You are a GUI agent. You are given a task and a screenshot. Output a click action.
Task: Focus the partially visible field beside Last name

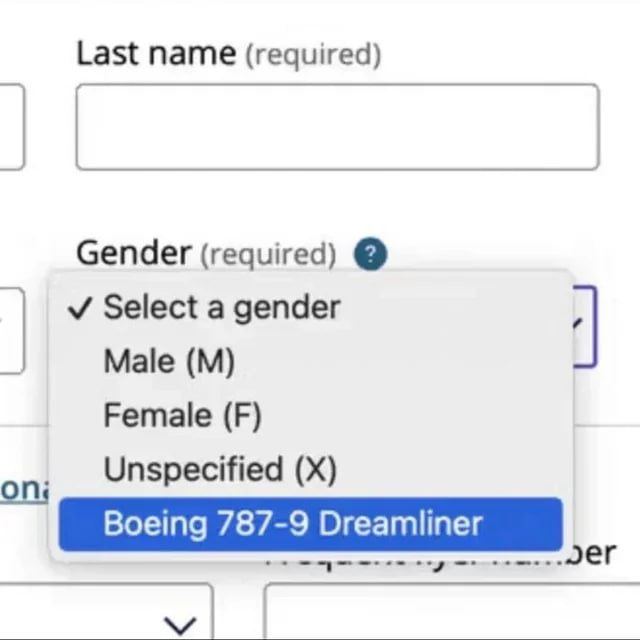pos(11,127)
